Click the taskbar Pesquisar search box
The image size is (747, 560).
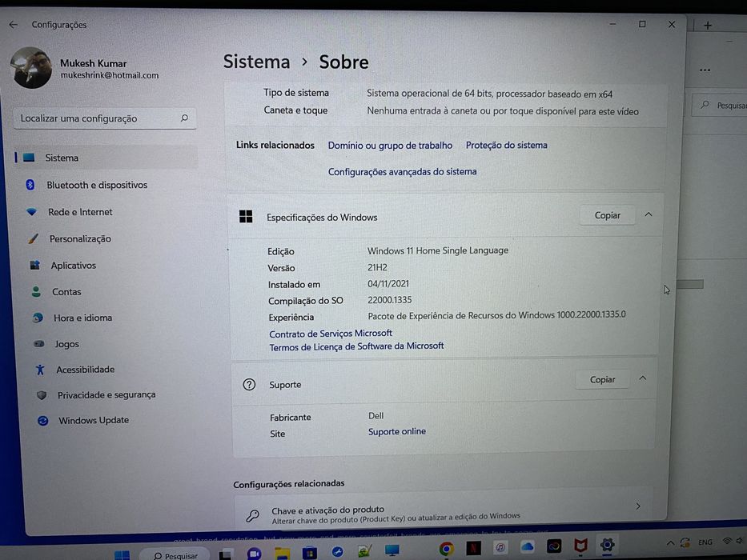[x=175, y=555]
